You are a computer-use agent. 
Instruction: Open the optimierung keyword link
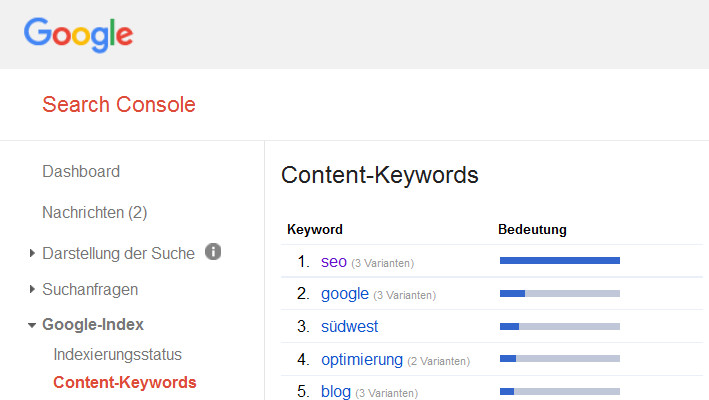[361, 360]
